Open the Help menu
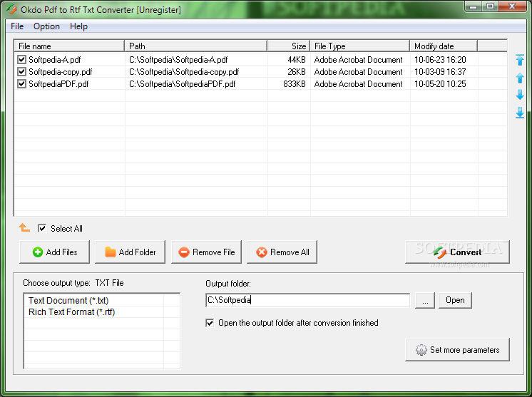532x397 pixels. [x=78, y=26]
